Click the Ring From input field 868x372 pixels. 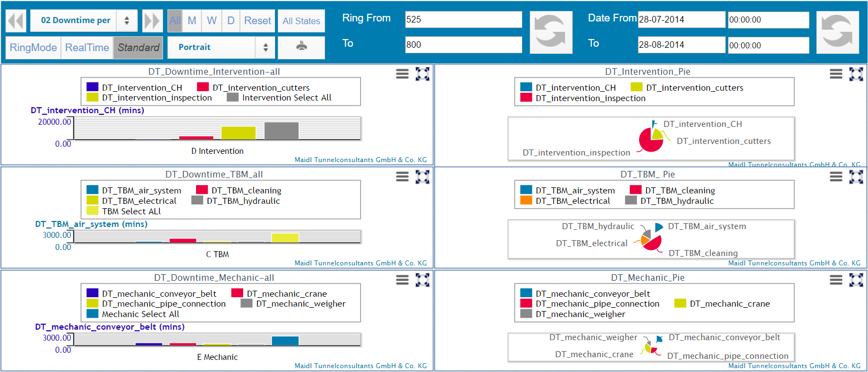click(463, 19)
